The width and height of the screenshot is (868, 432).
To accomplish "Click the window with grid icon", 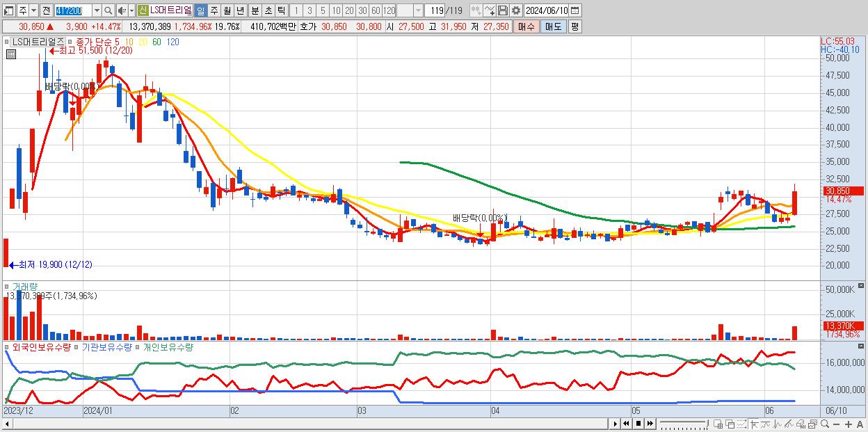I will tap(718, 424).
